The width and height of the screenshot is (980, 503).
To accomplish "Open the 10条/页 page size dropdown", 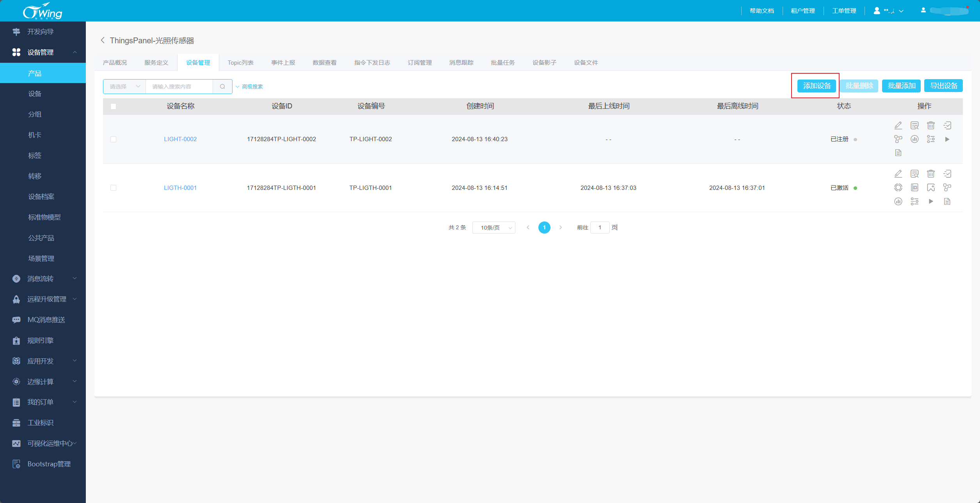I will [494, 228].
